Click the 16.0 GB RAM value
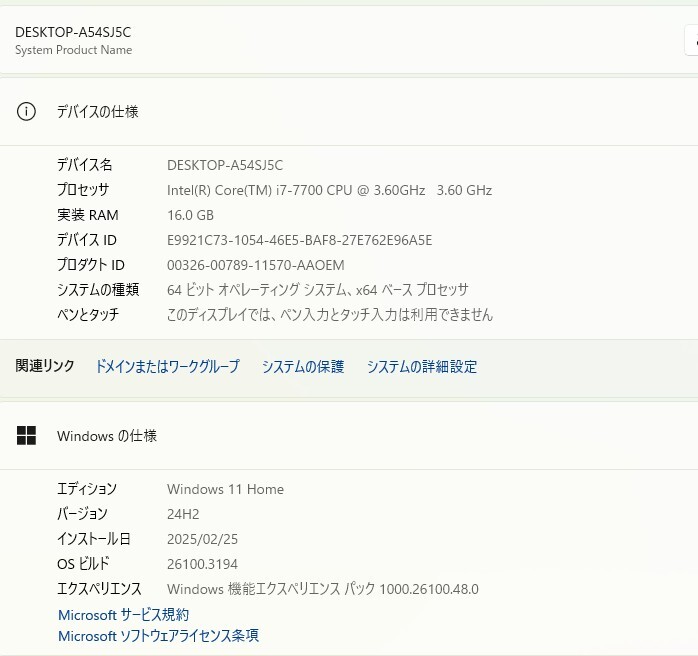This screenshot has width=698, height=656. (191, 215)
